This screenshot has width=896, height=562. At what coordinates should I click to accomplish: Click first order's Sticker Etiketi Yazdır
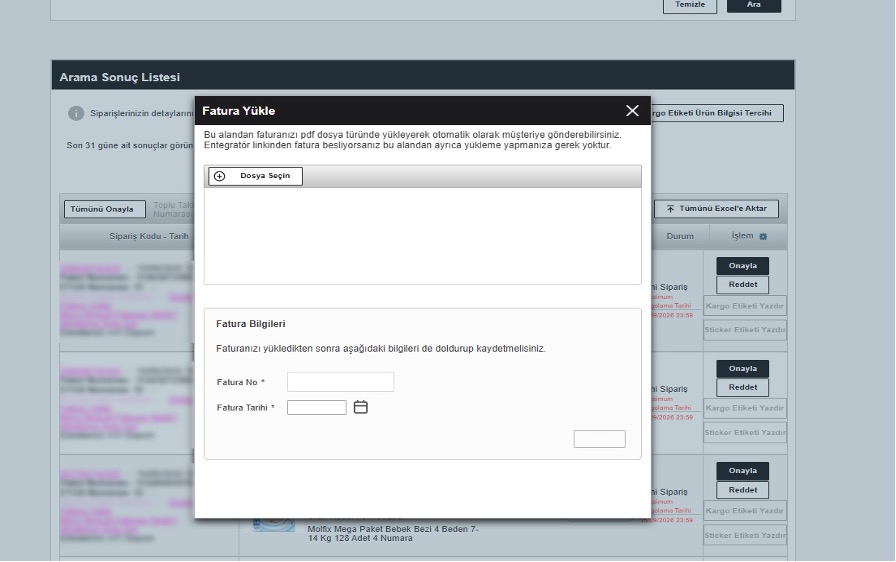745,330
